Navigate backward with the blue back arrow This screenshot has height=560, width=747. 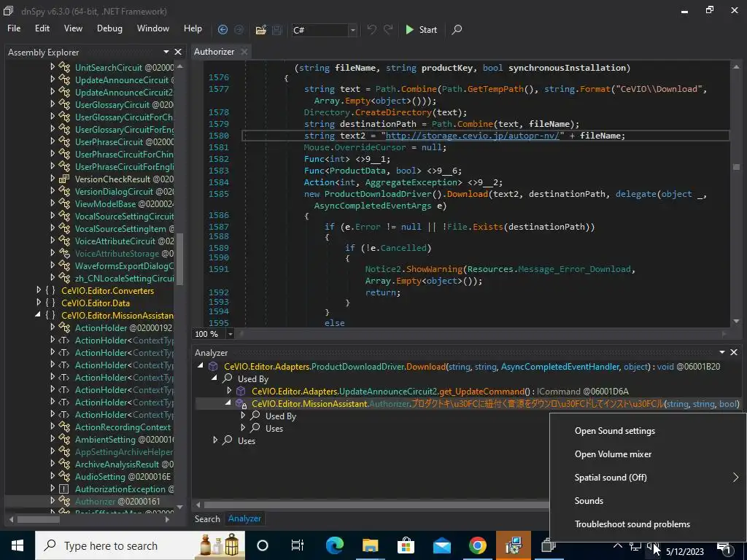[x=222, y=29]
